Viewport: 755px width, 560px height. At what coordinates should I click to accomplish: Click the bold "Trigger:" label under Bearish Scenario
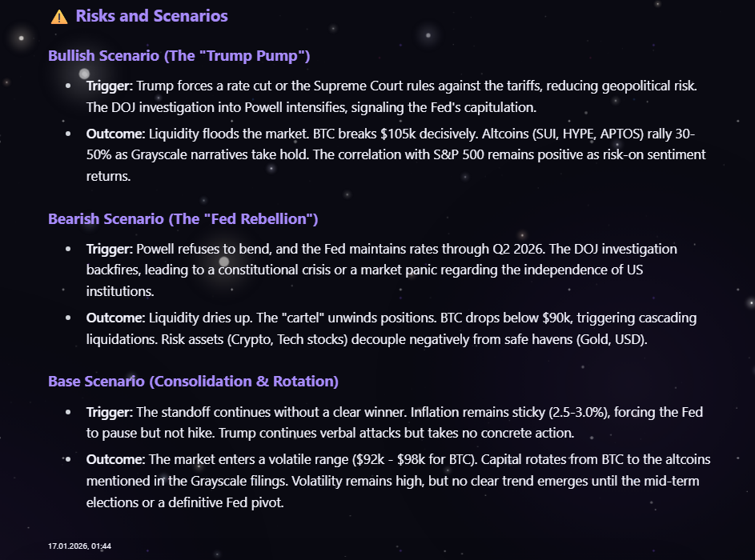pyautogui.click(x=109, y=249)
